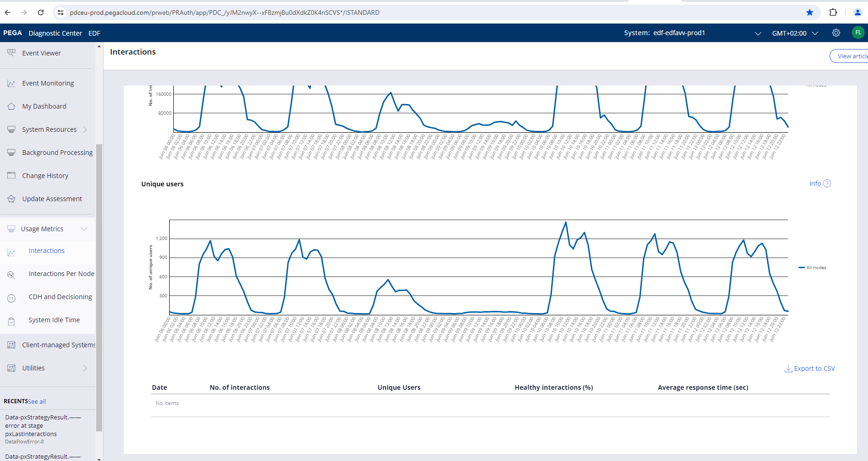This screenshot has height=461, width=868.
Task: Open Event Monitoring menu item
Action: 48,83
